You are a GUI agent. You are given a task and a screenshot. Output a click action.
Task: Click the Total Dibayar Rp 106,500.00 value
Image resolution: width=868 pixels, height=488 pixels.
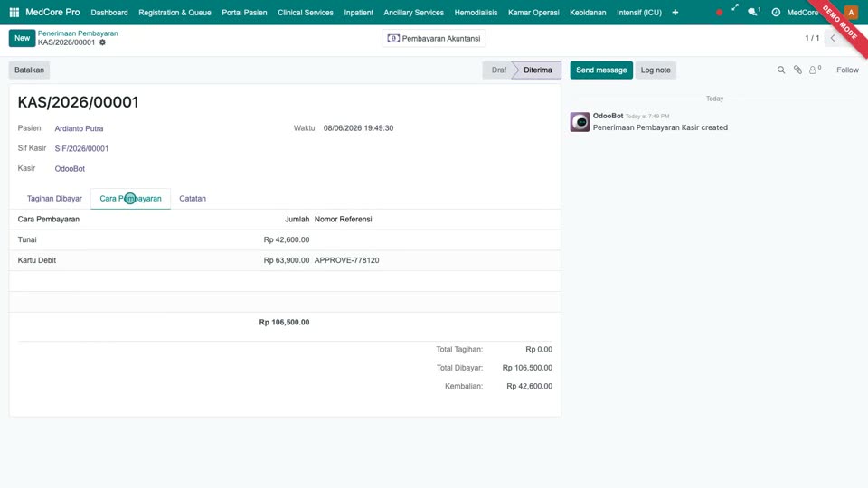click(527, 368)
